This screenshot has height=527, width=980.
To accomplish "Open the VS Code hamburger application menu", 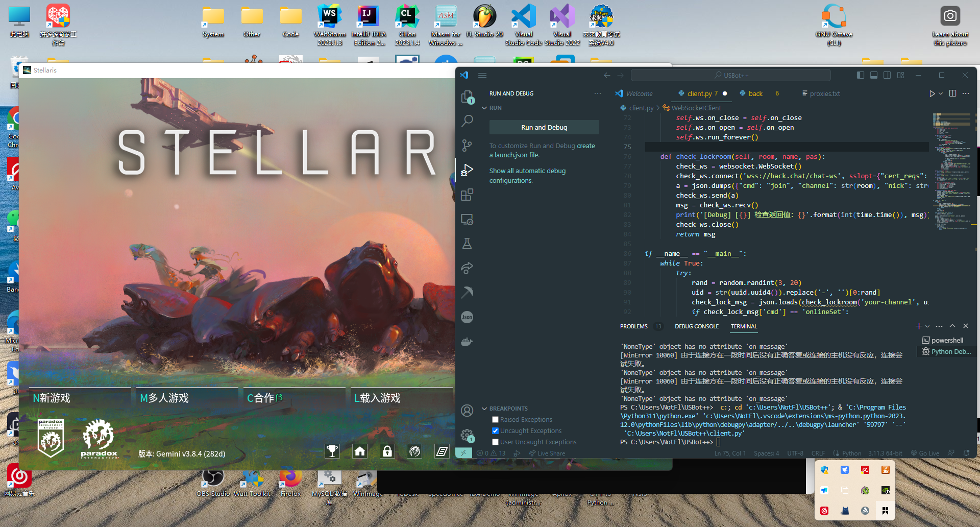I will click(482, 75).
